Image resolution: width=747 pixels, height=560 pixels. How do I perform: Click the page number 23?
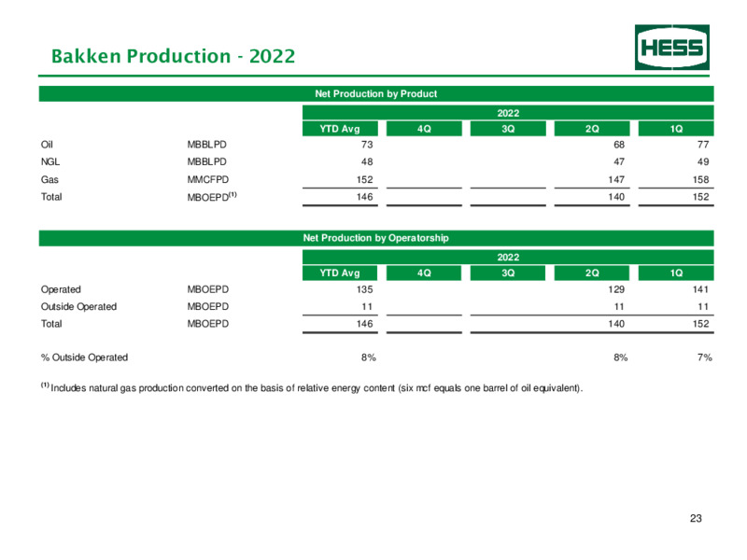tap(696, 519)
